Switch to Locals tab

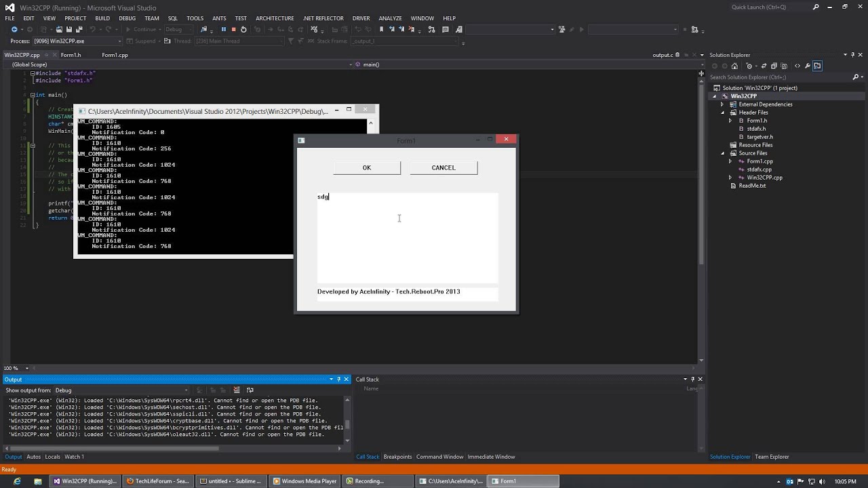(x=52, y=457)
